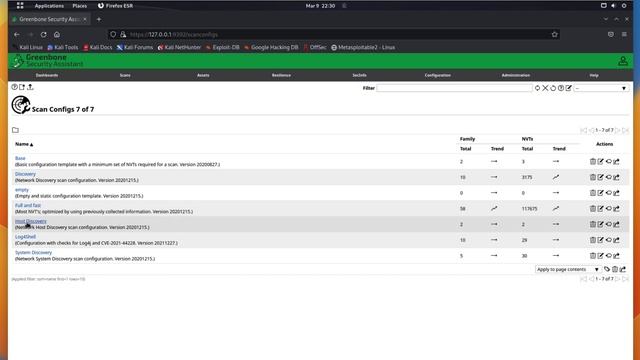Open the empty scan config link
640x360 pixels.
pyautogui.click(x=22, y=190)
